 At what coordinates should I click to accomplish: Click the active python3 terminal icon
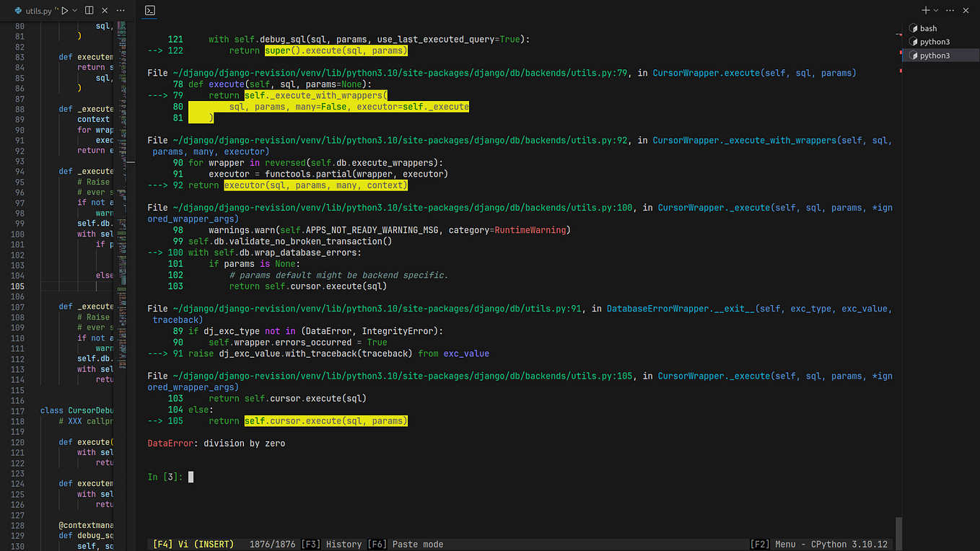pyautogui.click(x=912, y=56)
